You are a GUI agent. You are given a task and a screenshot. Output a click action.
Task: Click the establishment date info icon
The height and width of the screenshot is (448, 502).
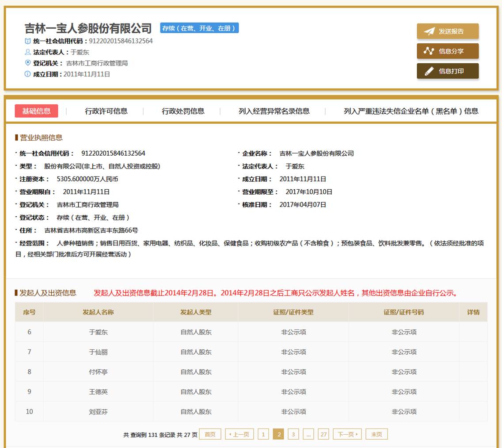pyautogui.click(x=28, y=74)
